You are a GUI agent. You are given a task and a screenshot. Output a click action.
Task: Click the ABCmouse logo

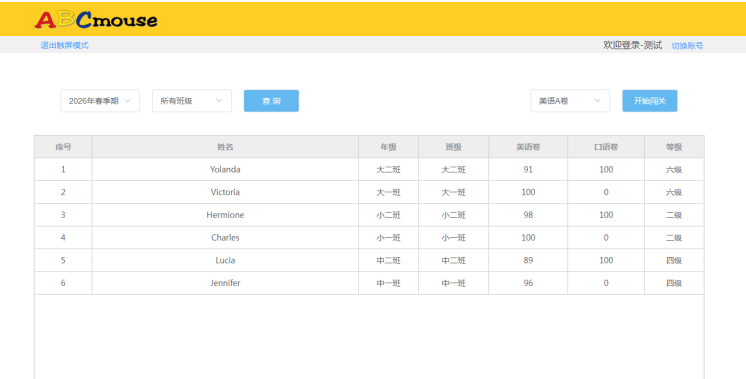tap(96, 19)
